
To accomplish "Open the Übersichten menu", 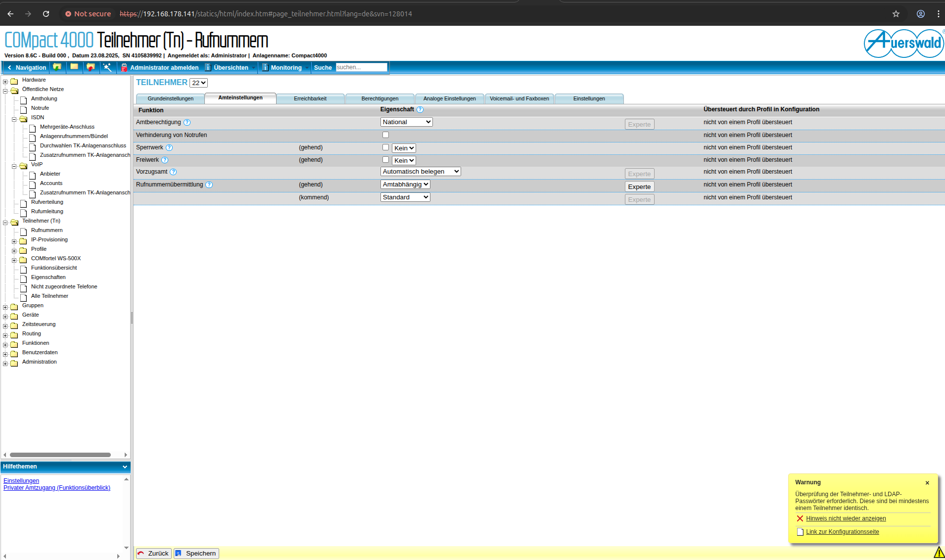I will click(x=231, y=68).
